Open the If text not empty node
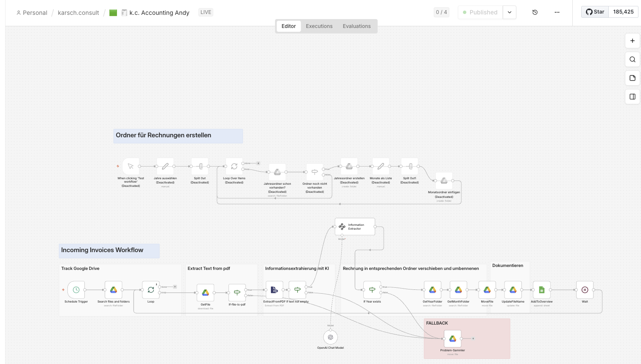The width and height of the screenshot is (641, 364). tap(298, 290)
